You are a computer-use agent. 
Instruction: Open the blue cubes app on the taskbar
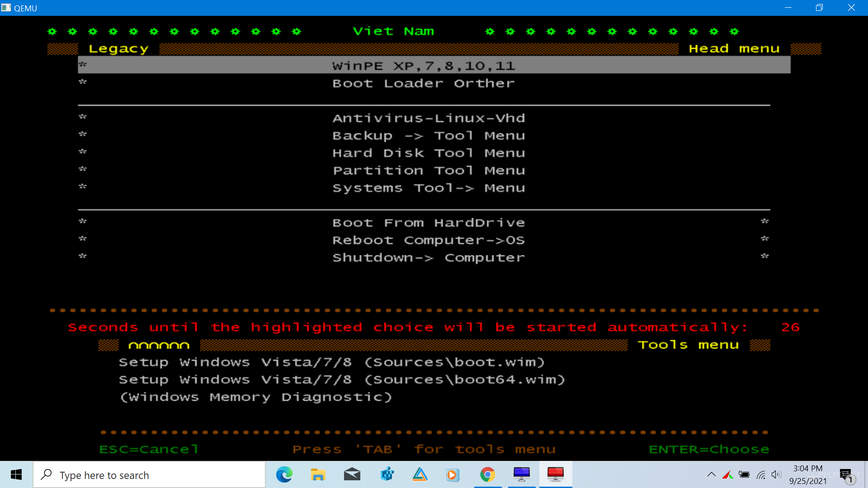coord(387,474)
